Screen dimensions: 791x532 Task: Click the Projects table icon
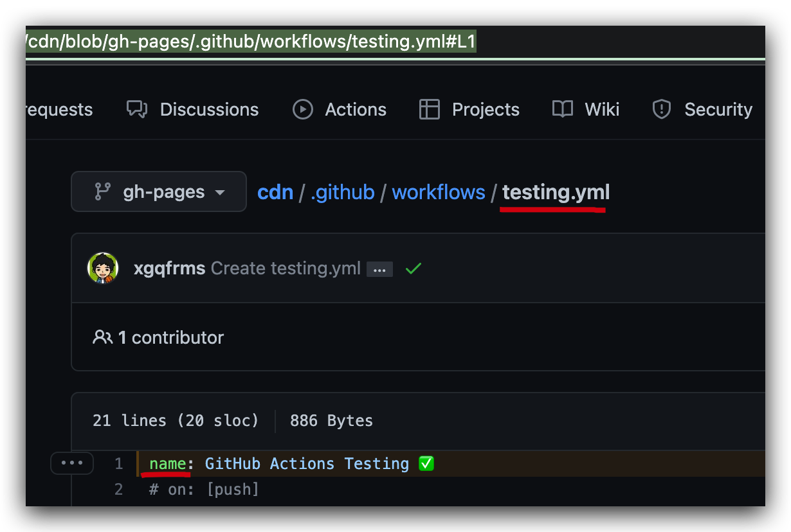click(x=429, y=109)
